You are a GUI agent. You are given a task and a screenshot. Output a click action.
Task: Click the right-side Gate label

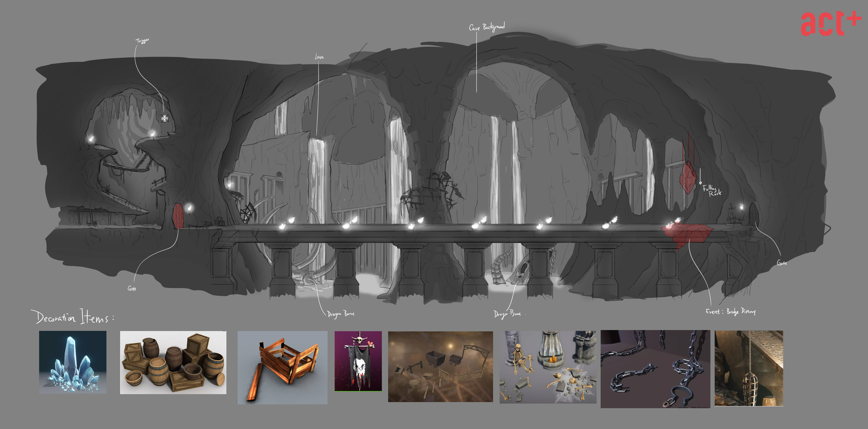pyautogui.click(x=782, y=263)
